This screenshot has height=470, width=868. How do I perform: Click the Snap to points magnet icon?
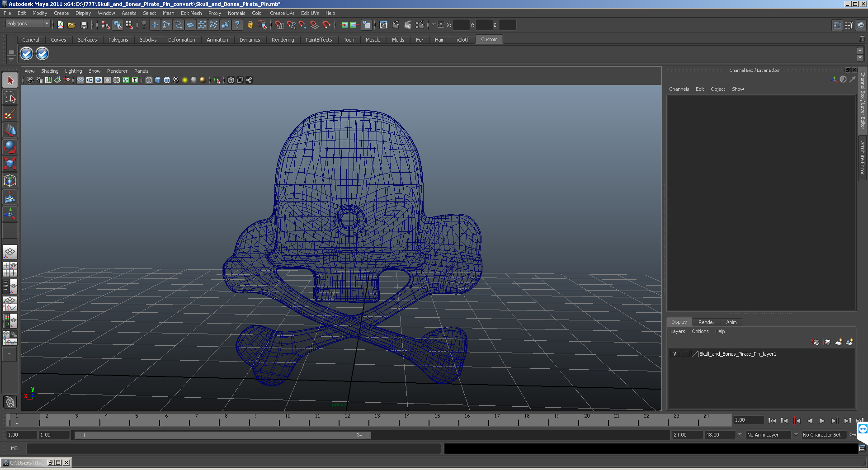point(303,25)
